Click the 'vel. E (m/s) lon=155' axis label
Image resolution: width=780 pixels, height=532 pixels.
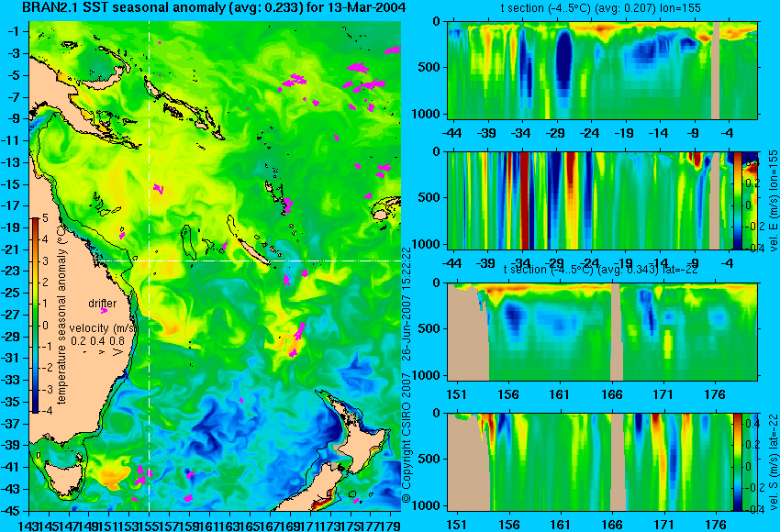[774, 200]
